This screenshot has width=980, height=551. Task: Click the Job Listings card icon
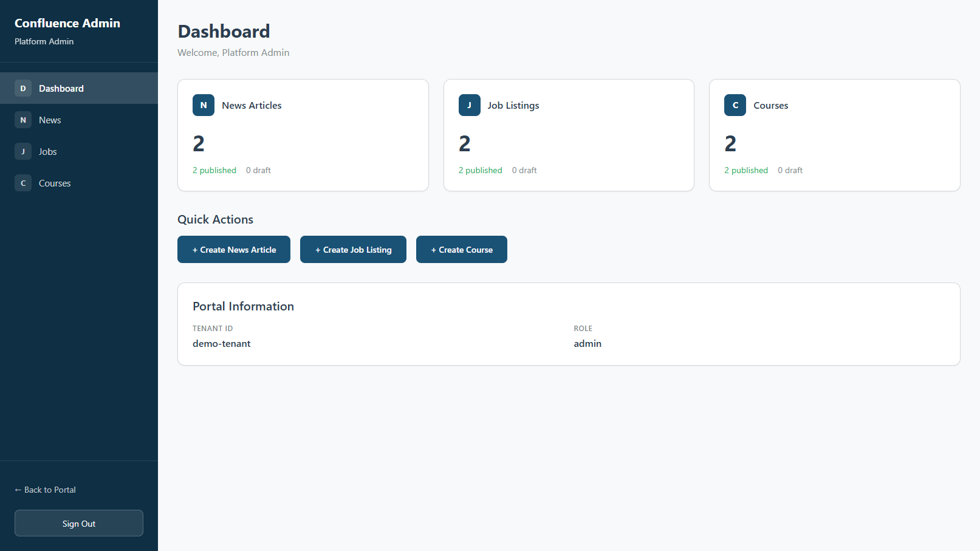point(469,105)
